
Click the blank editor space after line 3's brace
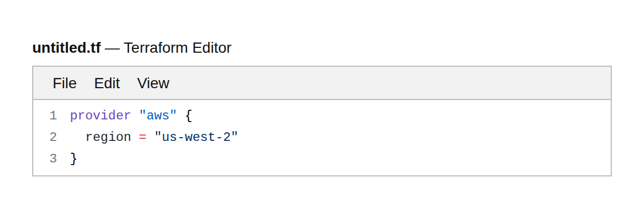click(343, 159)
